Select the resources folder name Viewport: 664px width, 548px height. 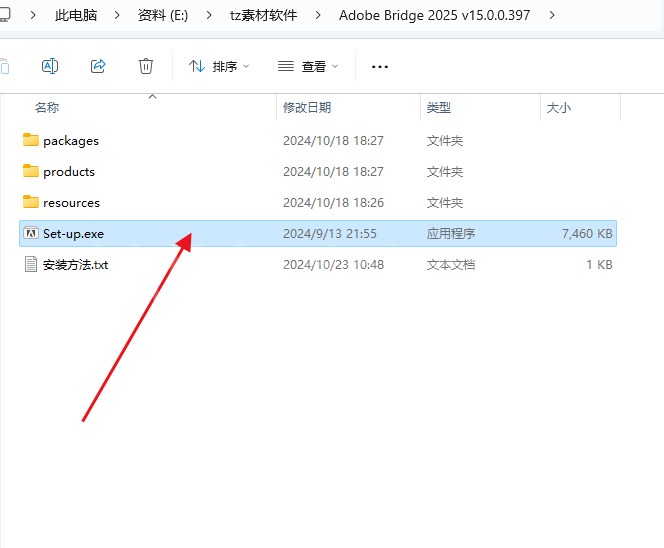coord(72,203)
